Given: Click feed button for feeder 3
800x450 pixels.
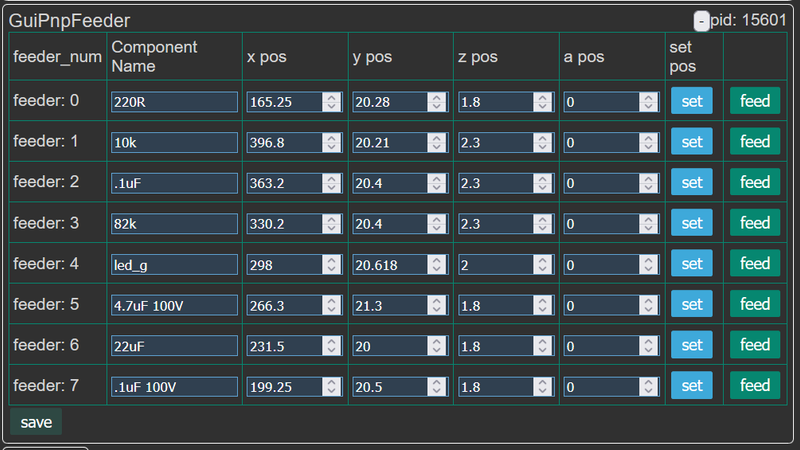Looking at the screenshot, I should [x=755, y=223].
